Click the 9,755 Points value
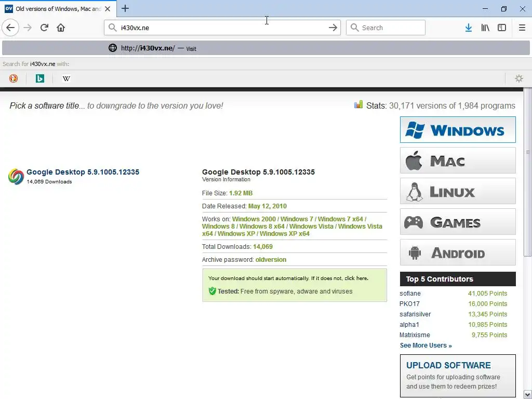 pyautogui.click(x=489, y=335)
